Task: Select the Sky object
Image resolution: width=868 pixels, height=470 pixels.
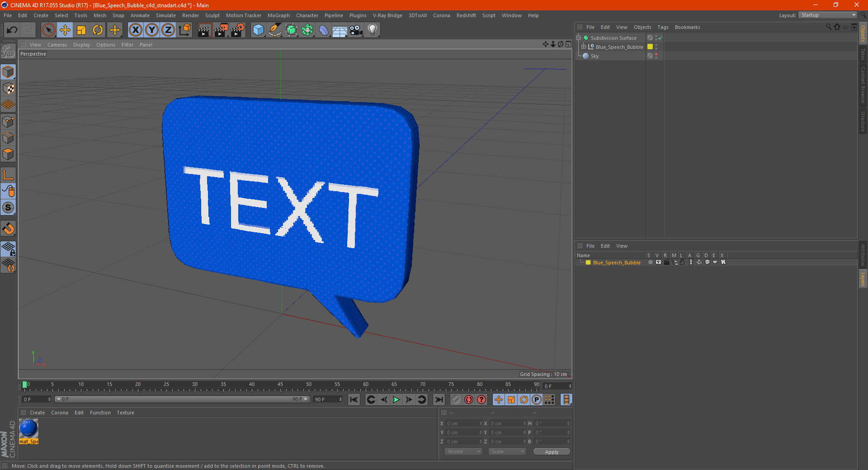Action: (x=594, y=56)
